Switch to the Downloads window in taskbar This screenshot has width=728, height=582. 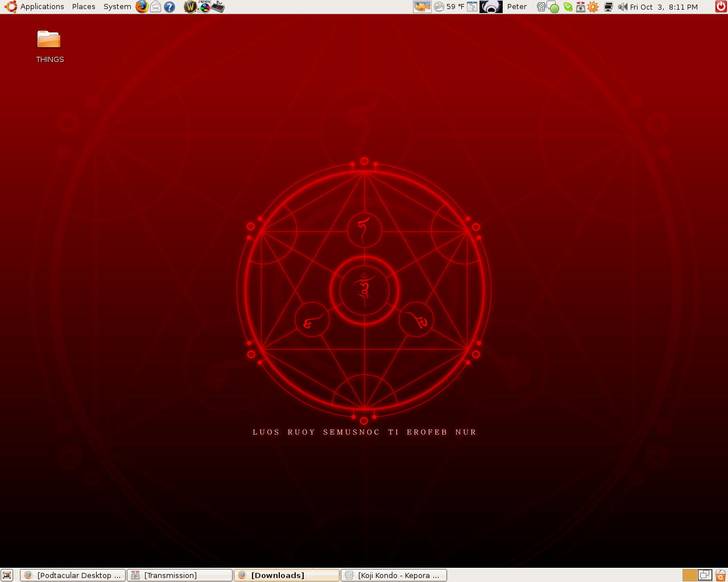tap(287, 575)
